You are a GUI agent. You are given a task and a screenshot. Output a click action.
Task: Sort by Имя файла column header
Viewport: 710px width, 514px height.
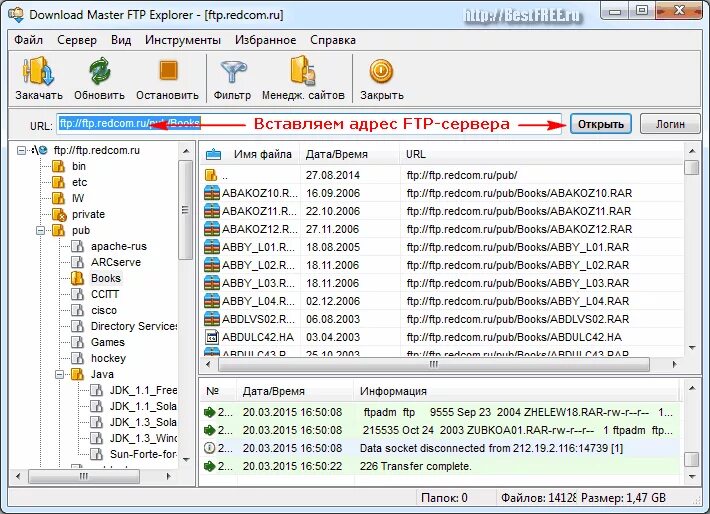point(250,154)
